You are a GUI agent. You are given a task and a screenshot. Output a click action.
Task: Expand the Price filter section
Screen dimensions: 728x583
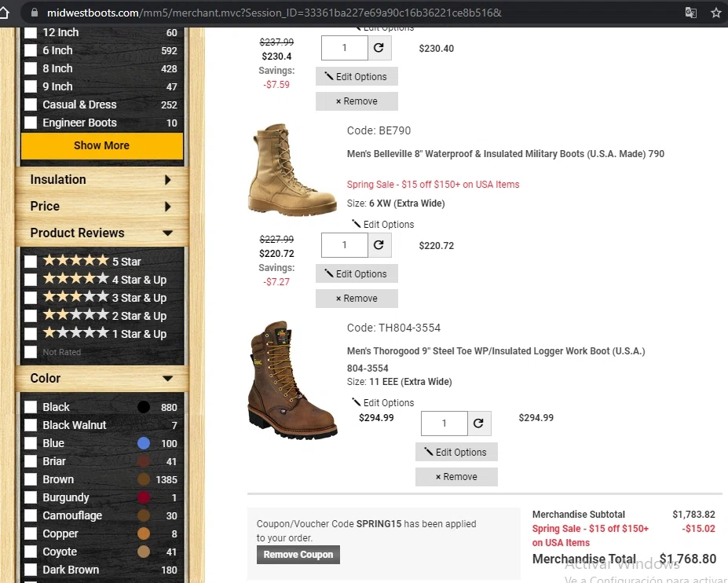tap(101, 207)
